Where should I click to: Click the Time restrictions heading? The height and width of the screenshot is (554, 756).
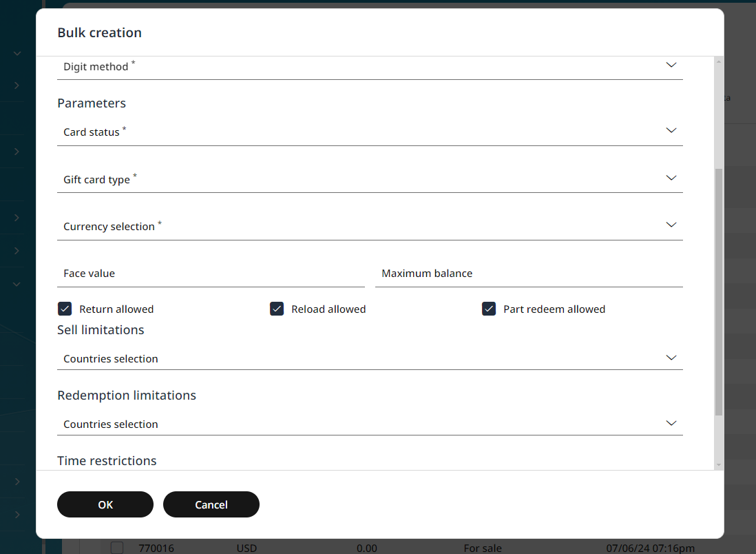[x=107, y=461]
